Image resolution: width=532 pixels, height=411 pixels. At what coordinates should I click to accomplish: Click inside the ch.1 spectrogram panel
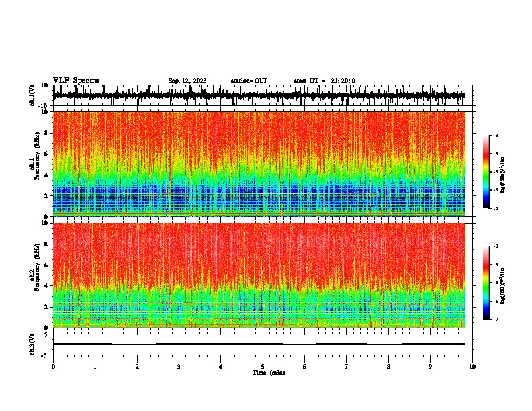(259, 164)
